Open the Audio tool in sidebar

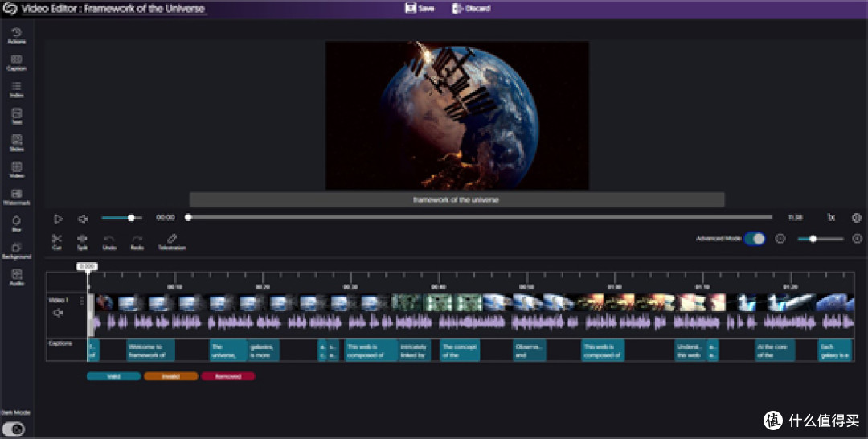click(x=17, y=277)
